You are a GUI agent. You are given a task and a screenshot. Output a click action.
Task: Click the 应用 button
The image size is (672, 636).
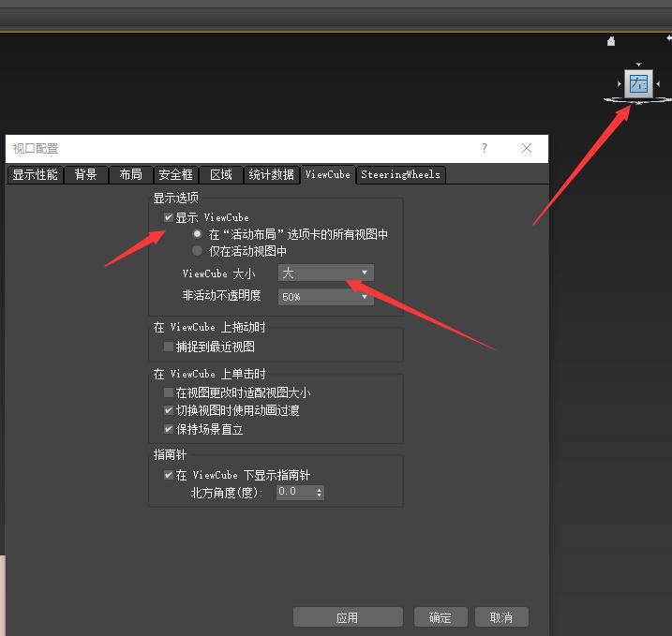pos(348,617)
